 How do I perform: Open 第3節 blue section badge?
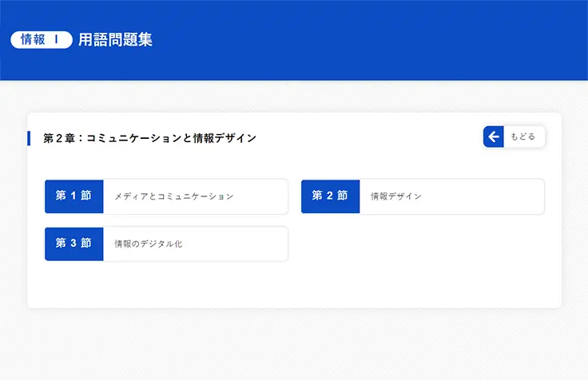73,243
